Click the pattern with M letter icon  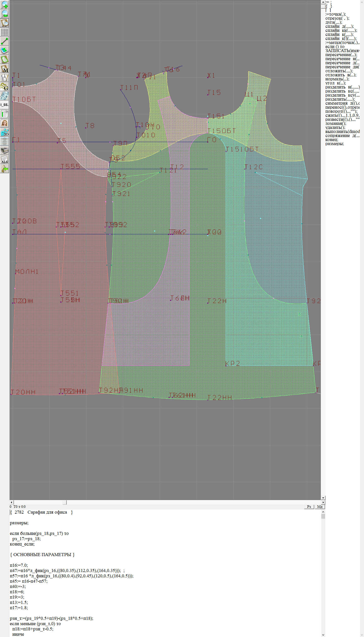(5, 69)
